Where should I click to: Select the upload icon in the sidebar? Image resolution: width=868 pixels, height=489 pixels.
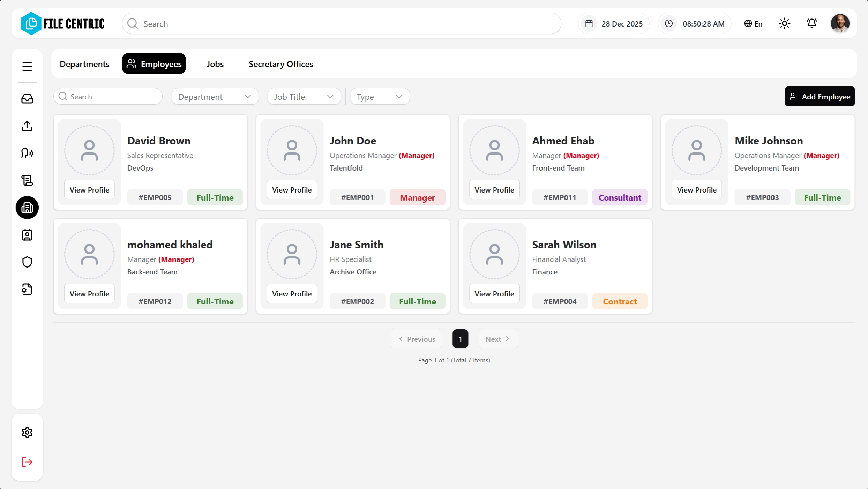pos(27,126)
